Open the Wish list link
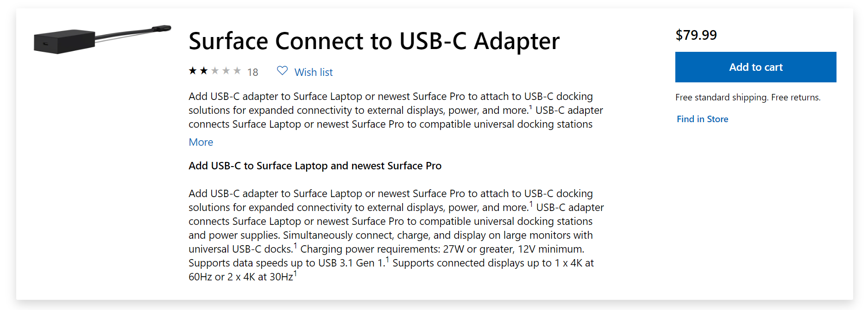 pyautogui.click(x=314, y=72)
